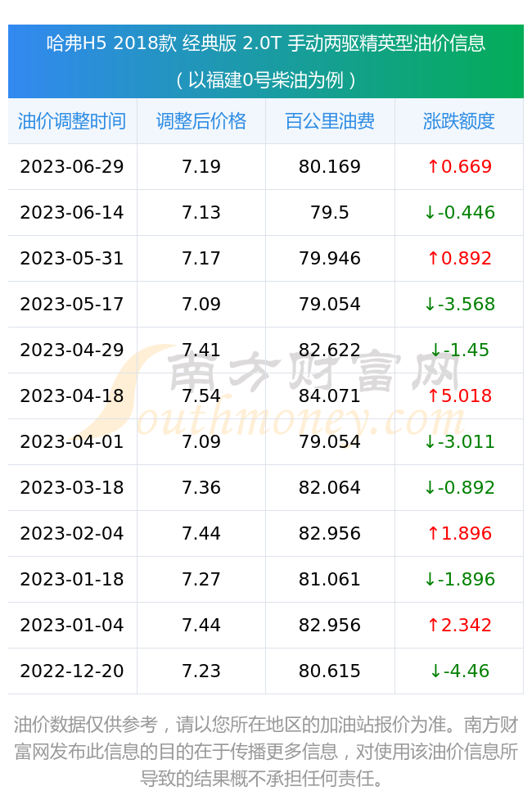The height and width of the screenshot is (800, 532).
Task: Click the 84.071 fuel cost cell
Action: [x=330, y=395]
